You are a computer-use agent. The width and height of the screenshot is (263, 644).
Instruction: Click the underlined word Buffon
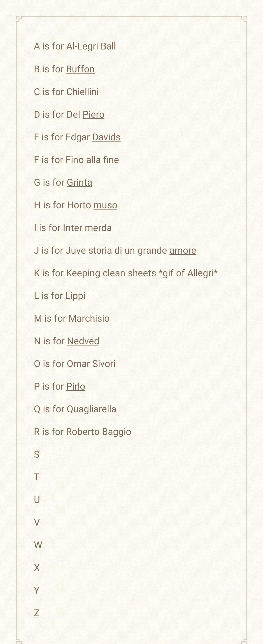(x=80, y=69)
